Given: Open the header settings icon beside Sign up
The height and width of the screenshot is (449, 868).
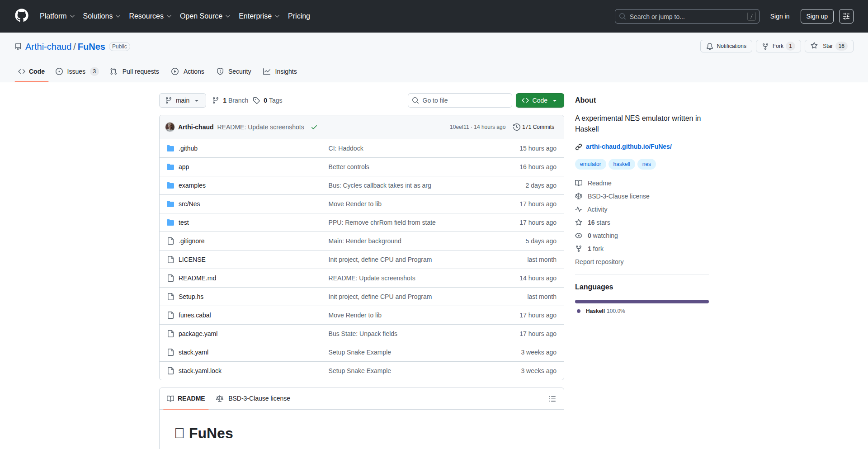Looking at the screenshot, I should [x=846, y=16].
